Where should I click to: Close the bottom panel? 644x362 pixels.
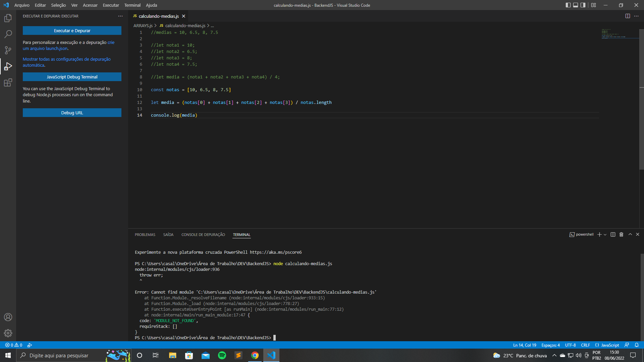click(638, 235)
